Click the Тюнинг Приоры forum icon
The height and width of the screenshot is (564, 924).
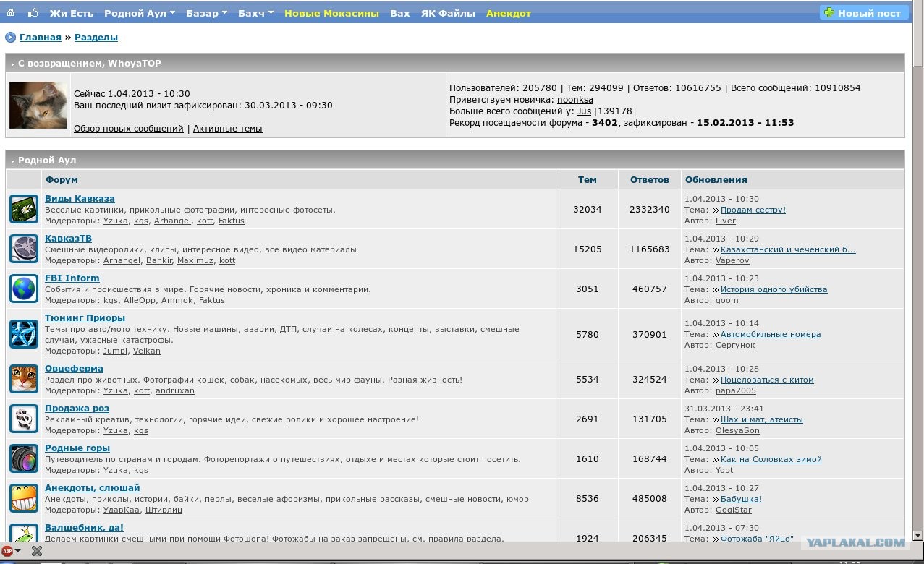tap(24, 333)
